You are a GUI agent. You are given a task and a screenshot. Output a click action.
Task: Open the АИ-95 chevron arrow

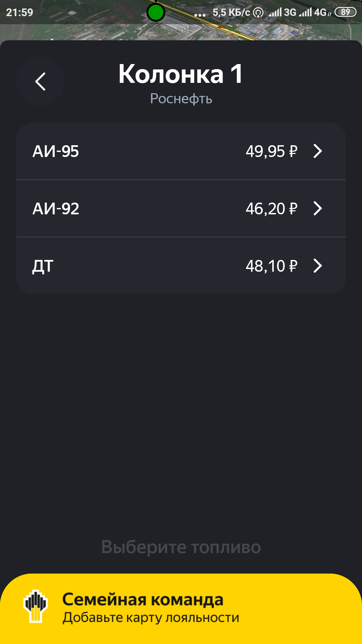(x=317, y=151)
